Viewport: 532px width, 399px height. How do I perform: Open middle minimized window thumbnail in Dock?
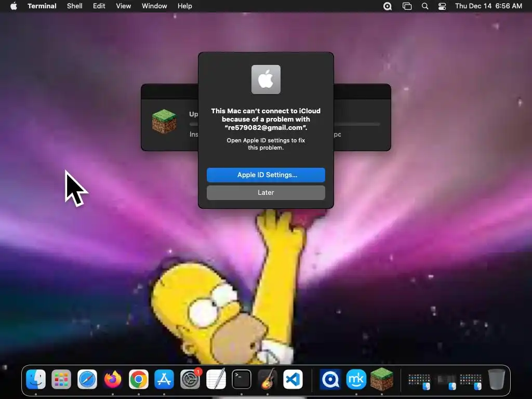pos(445,381)
